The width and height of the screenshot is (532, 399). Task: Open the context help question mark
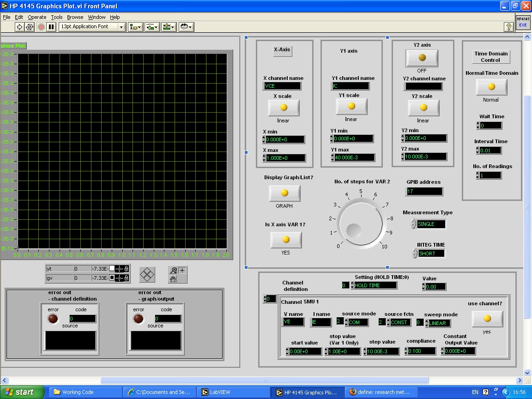(509, 27)
